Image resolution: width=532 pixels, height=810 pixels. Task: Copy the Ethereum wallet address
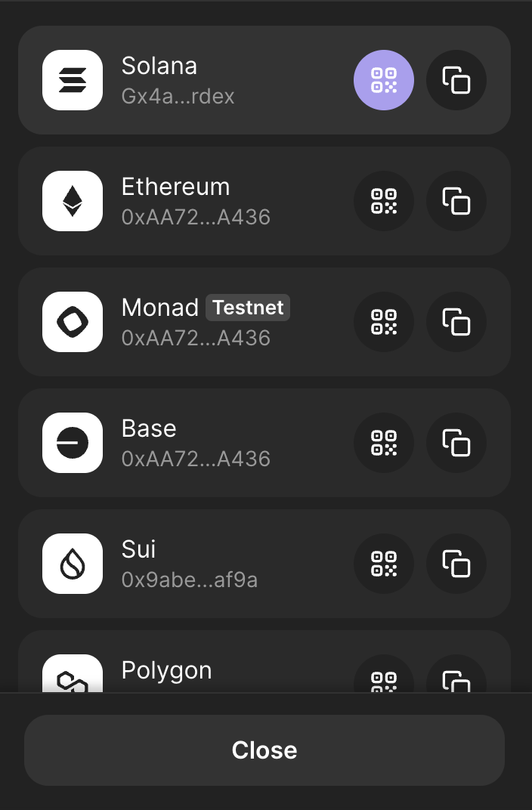pyautogui.click(x=456, y=201)
